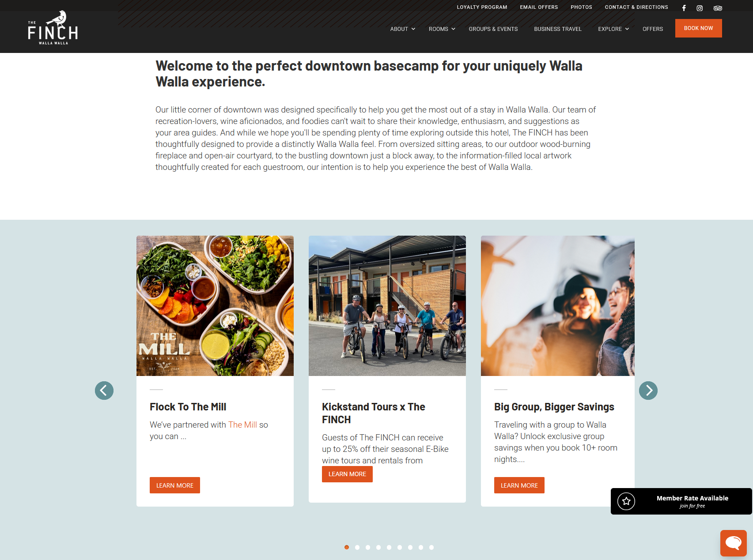Select the last carousel pagination dot

click(x=431, y=547)
